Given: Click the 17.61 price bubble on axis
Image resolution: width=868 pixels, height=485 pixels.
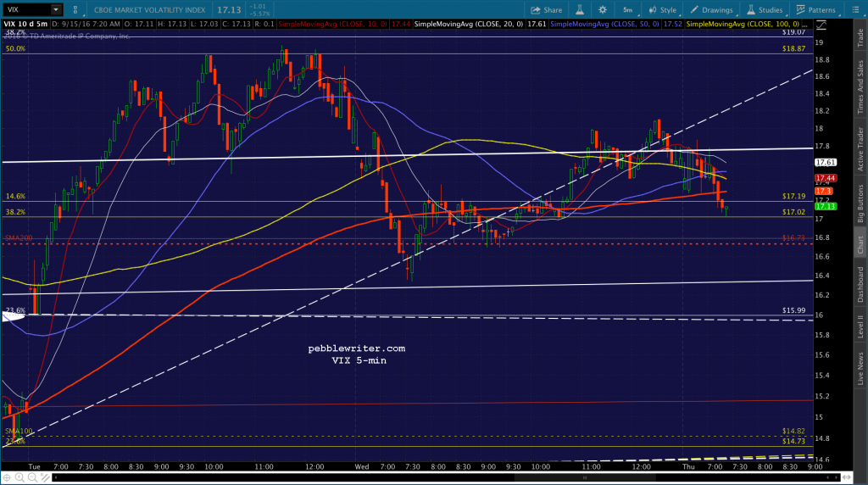Looking at the screenshot, I should pos(826,162).
